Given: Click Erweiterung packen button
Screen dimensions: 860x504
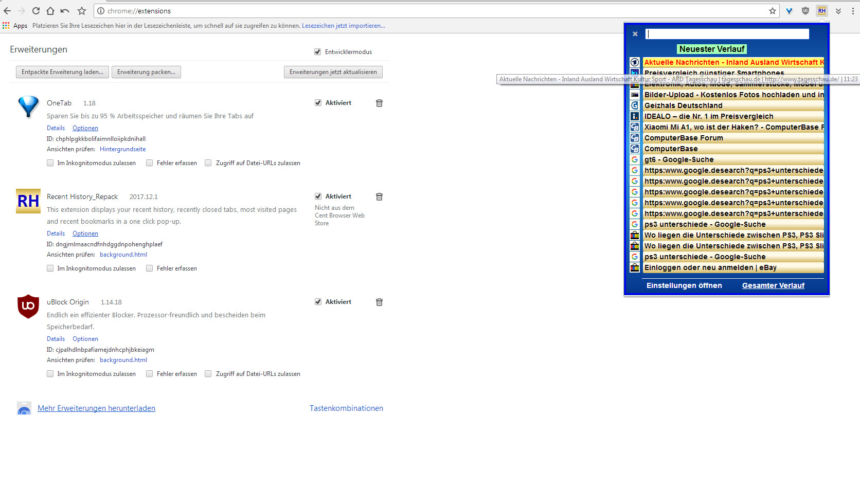Looking at the screenshot, I should pyautogui.click(x=146, y=72).
